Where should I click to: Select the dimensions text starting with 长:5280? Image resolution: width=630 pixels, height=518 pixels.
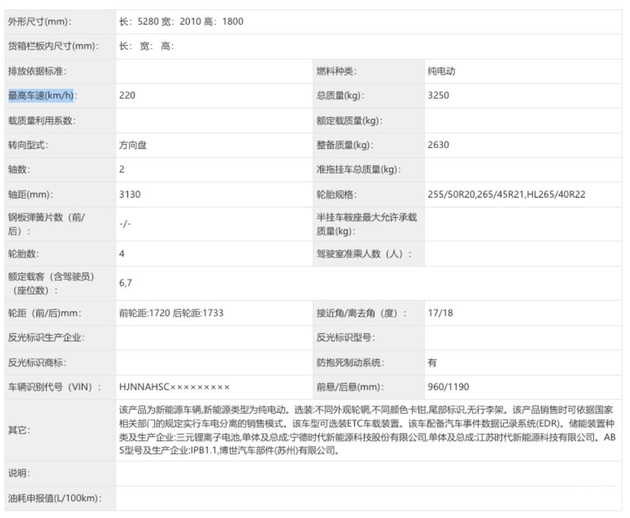point(180,21)
